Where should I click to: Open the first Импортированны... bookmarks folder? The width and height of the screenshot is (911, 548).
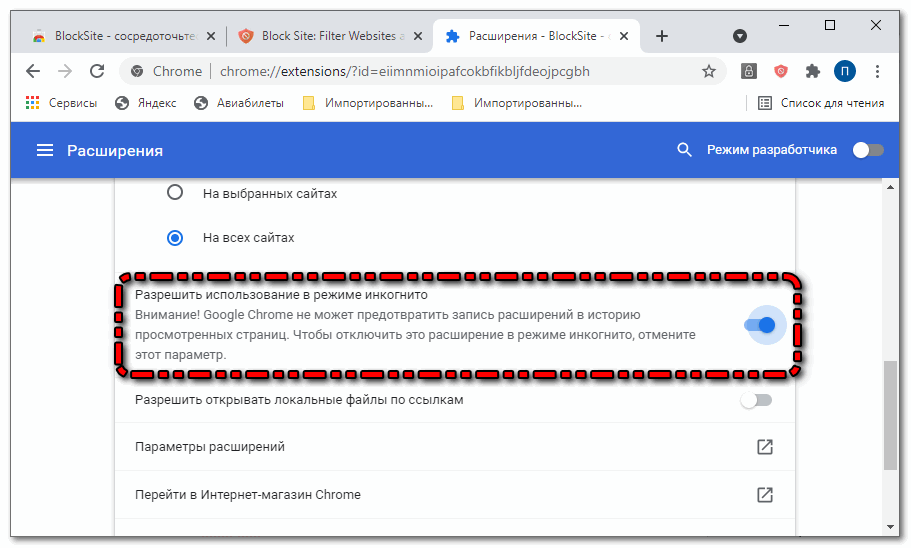coord(368,103)
